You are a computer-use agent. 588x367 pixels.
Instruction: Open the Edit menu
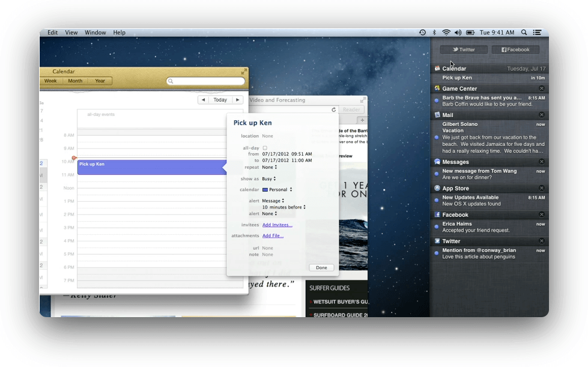[52, 32]
